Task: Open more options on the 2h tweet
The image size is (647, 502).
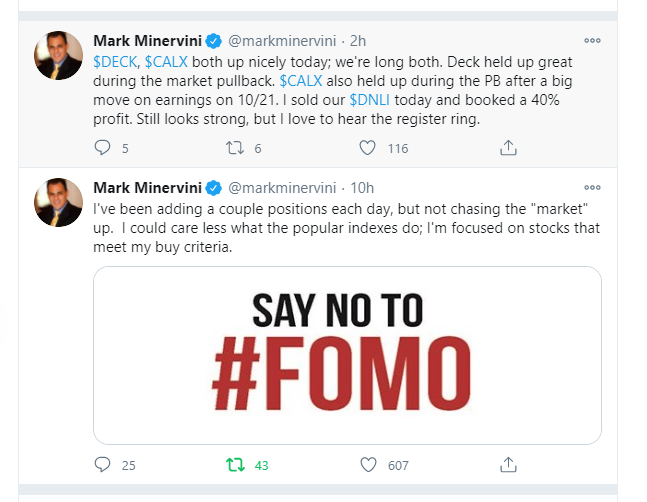Action: tap(592, 41)
